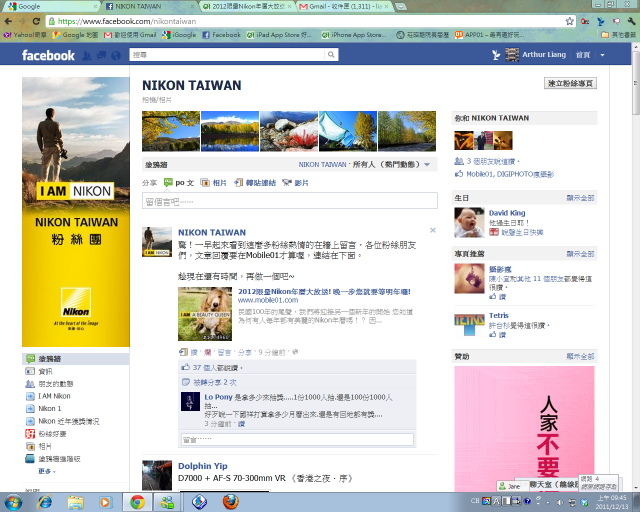The width and height of the screenshot is (640, 512).
Task: Open the Tetris recommended page
Action: [498, 315]
